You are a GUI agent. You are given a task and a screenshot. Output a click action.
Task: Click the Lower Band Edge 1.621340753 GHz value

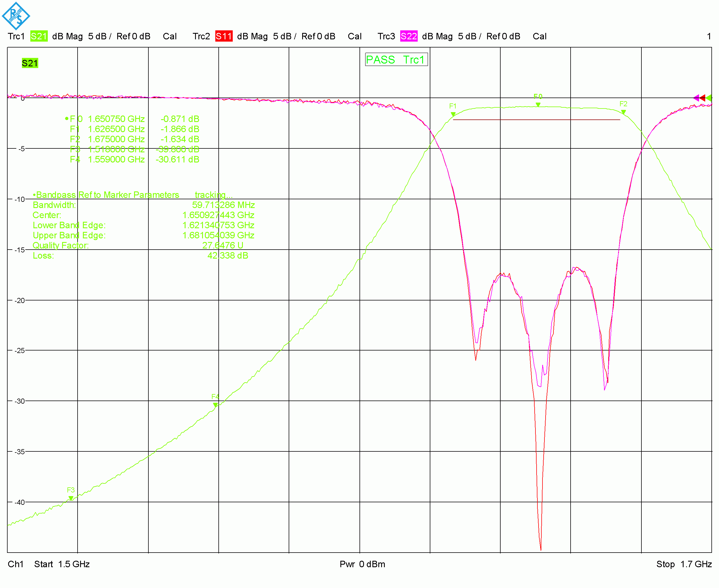[218, 225]
